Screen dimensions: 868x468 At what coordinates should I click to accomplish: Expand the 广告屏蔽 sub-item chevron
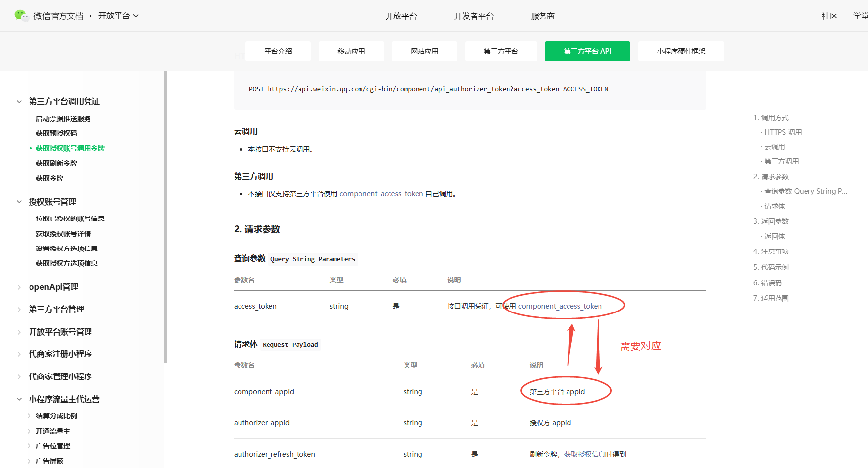coord(29,461)
